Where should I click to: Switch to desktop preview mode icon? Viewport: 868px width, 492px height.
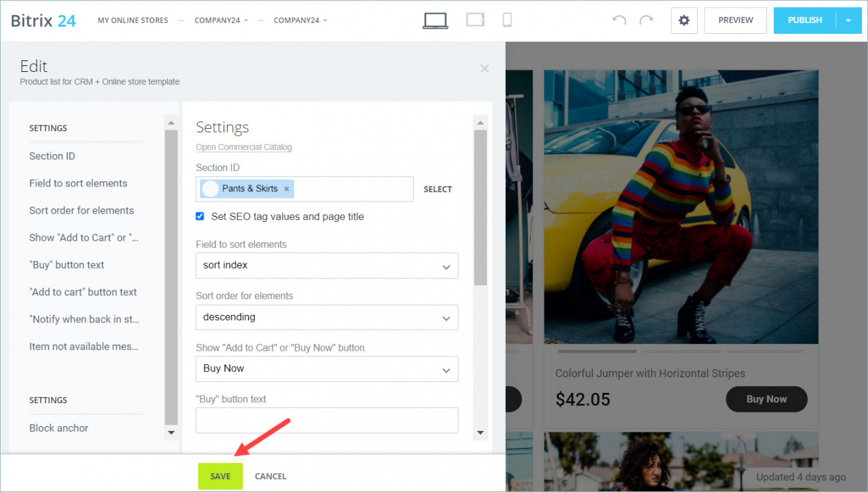point(435,20)
